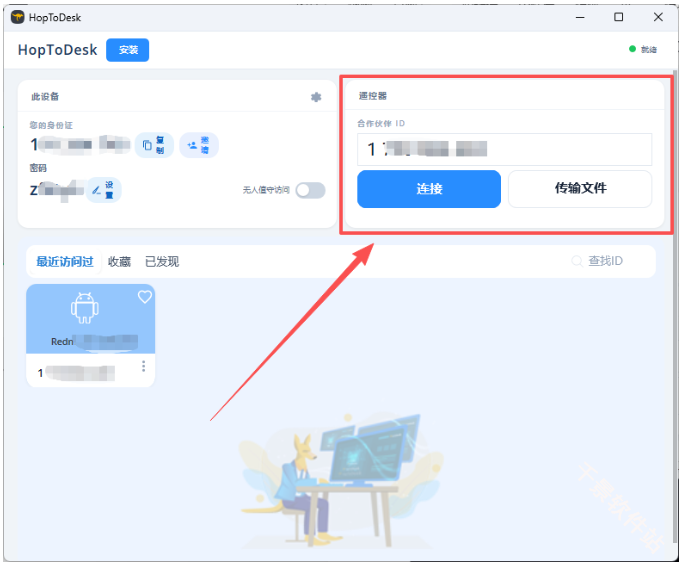Click the 此设备 panel heading
The height and width of the screenshot is (567, 684).
[45, 96]
